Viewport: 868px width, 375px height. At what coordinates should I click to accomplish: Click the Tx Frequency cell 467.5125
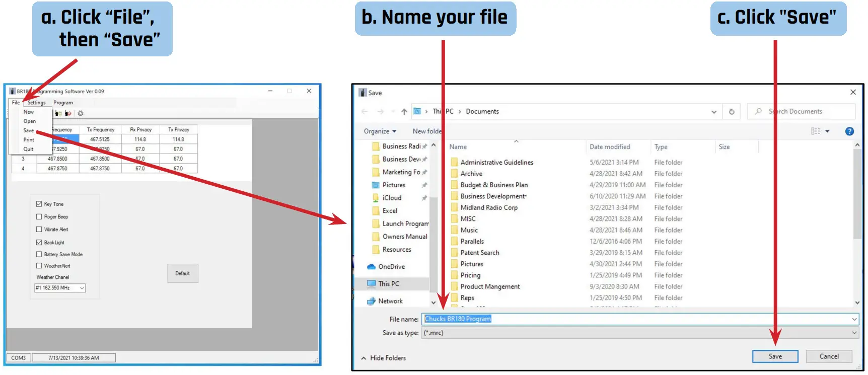point(100,139)
